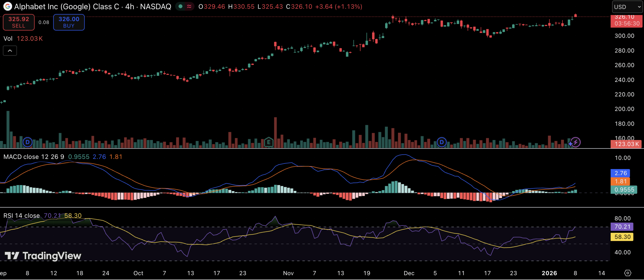Click the first D dividend marker in September

(28, 142)
